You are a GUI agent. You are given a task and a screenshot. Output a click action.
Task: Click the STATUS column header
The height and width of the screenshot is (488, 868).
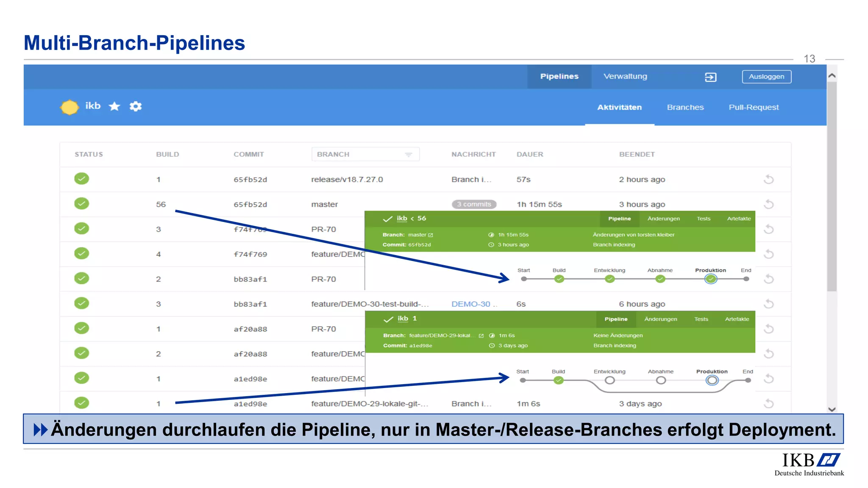[89, 154]
